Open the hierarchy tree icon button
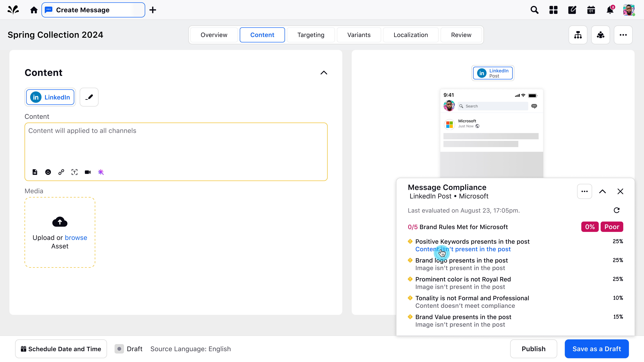Screen dimensions: 644x362 (578, 35)
